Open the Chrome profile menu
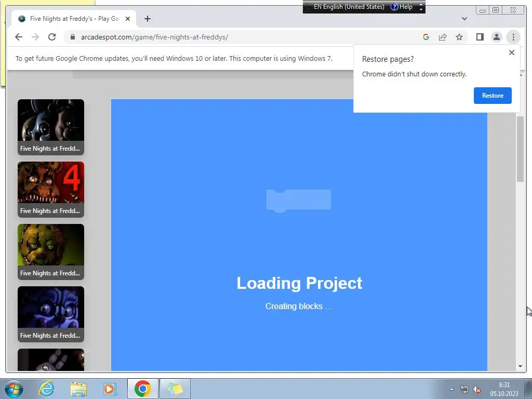This screenshot has height=399, width=532. coord(496,37)
